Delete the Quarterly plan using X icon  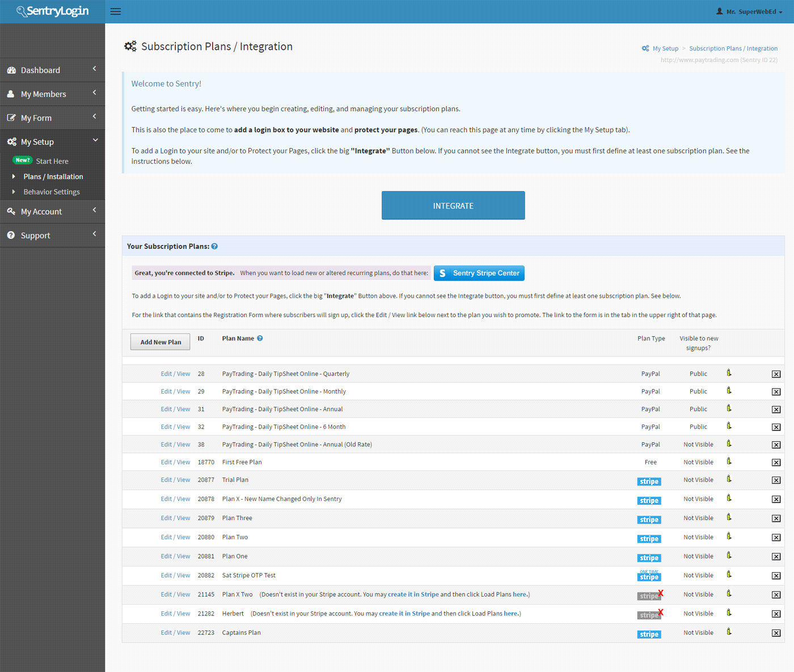(776, 374)
